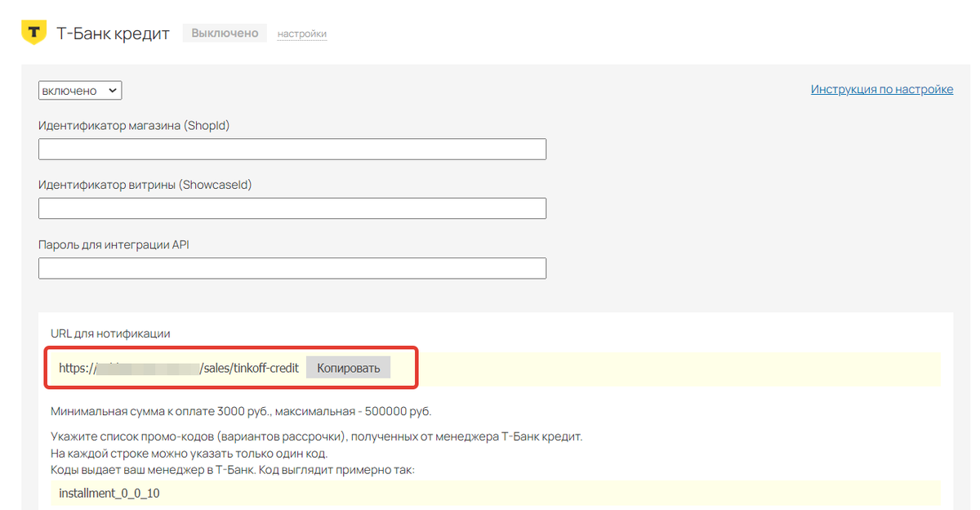The image size is (980, 510).
Task: Click the API integration password field
Action: [292, 268]
